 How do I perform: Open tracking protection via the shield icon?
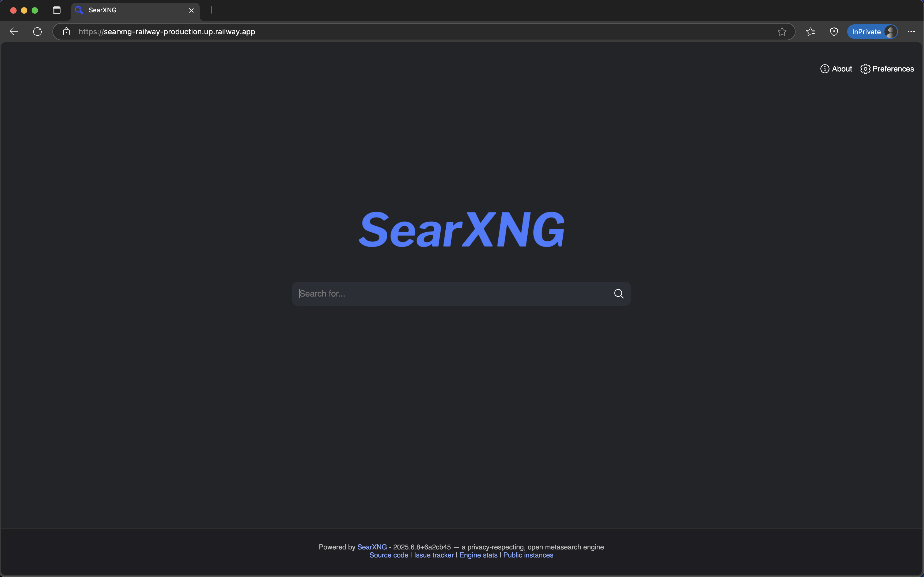pyautogui.click(x=834, y=31)
